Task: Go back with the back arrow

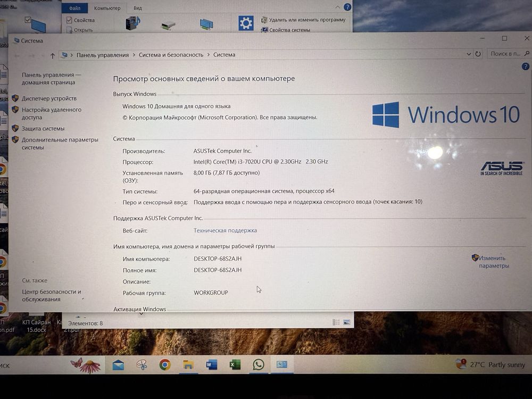Action: [17, 55]
